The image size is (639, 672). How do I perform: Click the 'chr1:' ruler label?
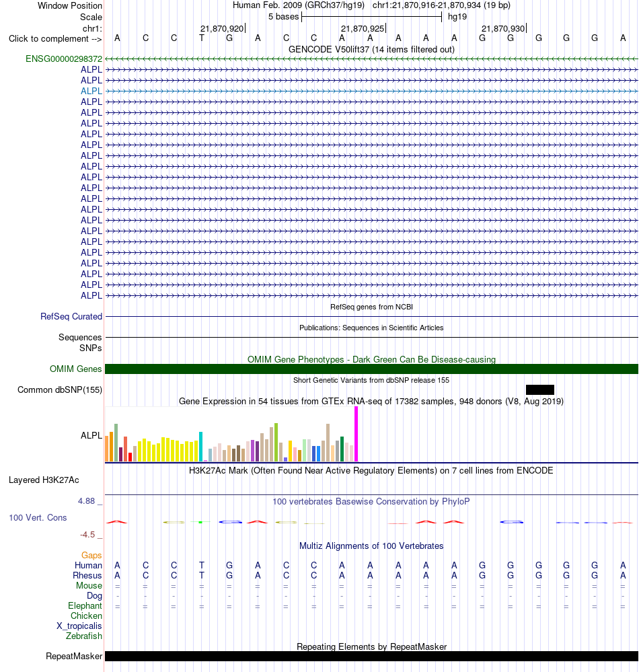(x=92, y=29)
